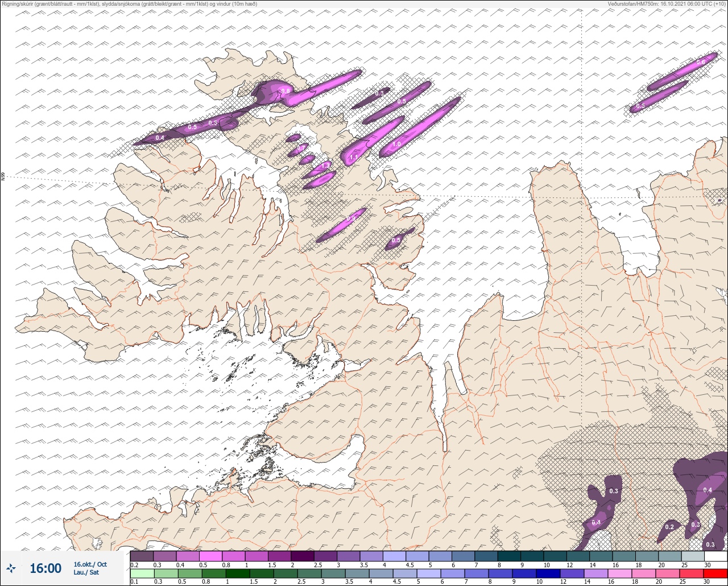The width and height of the screenshot is (728, 586).
Task: Select the lavender snow legend swatch labeled 4
Action: 394,556
